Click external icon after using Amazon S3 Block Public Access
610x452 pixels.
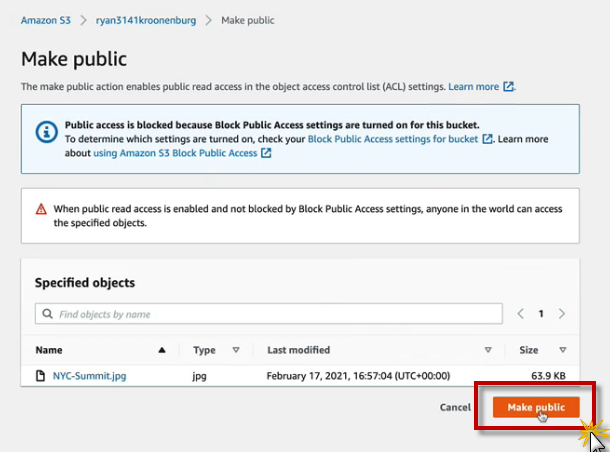point(266,153)
